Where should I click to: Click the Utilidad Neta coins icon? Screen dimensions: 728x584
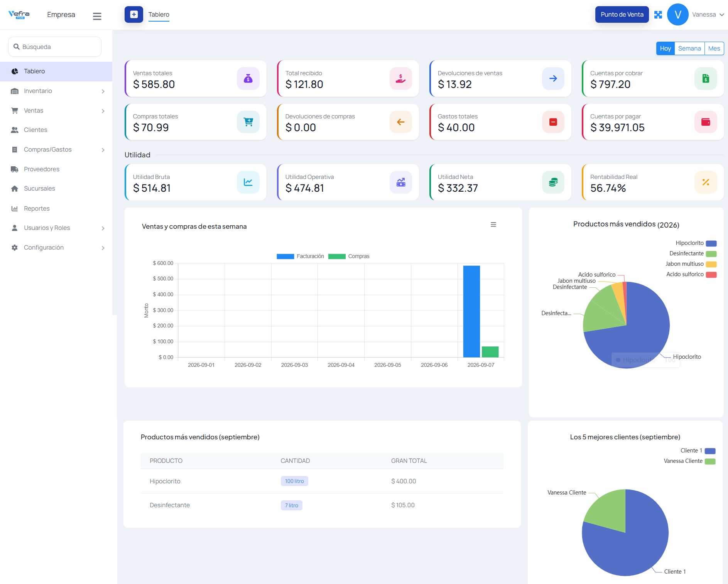tap(553, 182)
